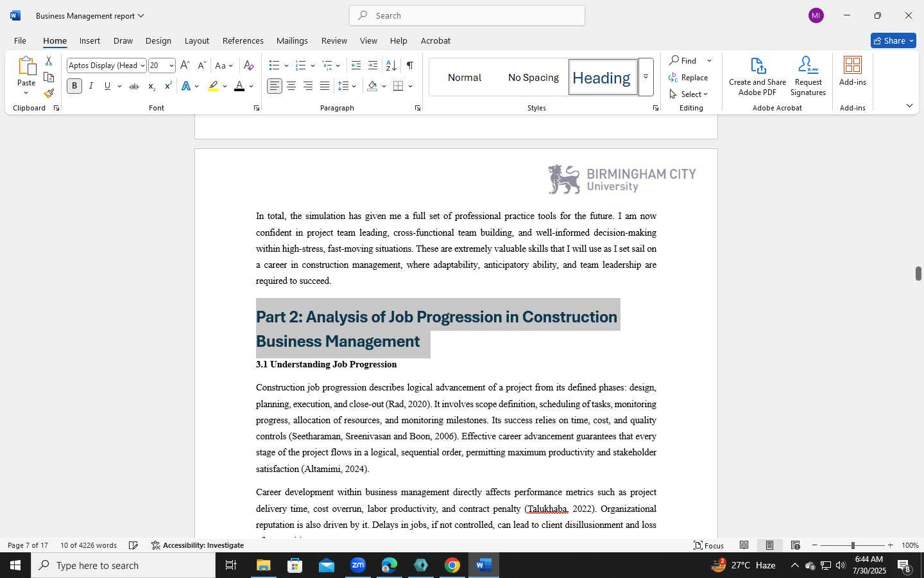This screenshot has width=924, height=578.
Task: Open the Change Case dropdown
Action: click(x=224, y=66)
